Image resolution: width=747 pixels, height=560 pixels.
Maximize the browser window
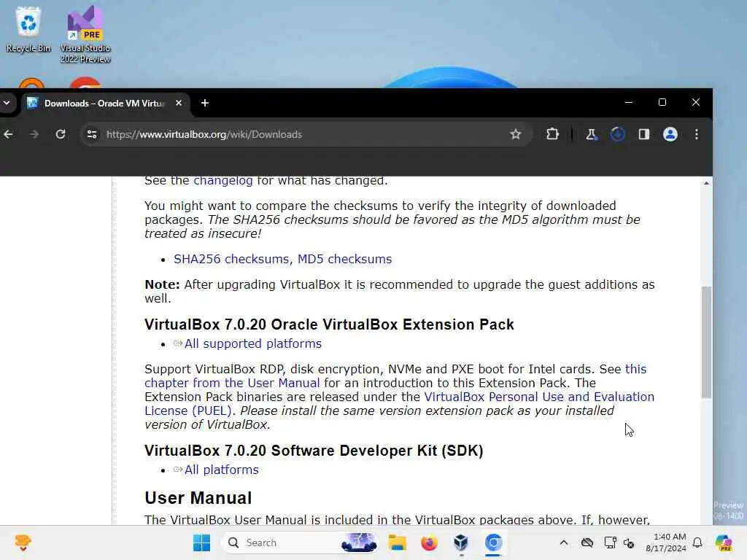coord(662,102)
